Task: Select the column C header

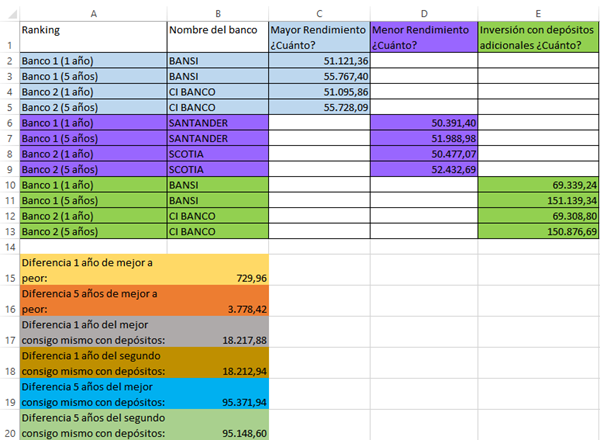Action: [318, 11]
